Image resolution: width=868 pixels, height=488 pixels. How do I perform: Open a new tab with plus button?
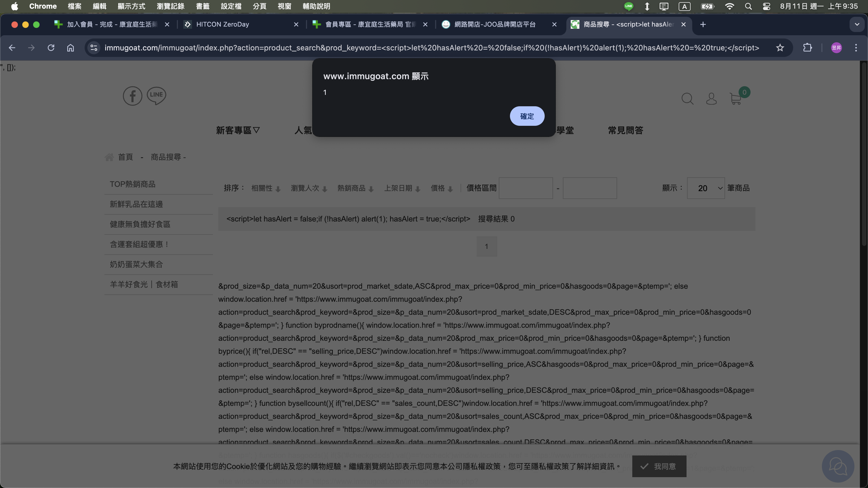coord(703,24)
